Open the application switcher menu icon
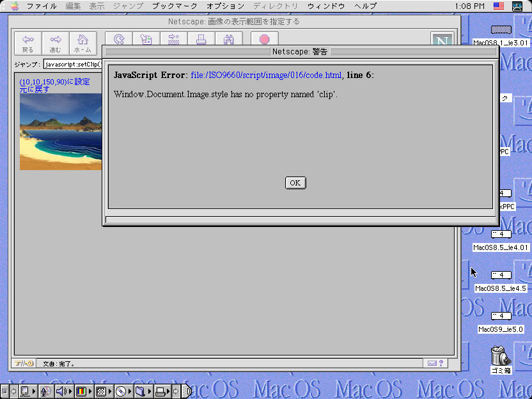This screenshot has height=399, width=532. [517, 6]
